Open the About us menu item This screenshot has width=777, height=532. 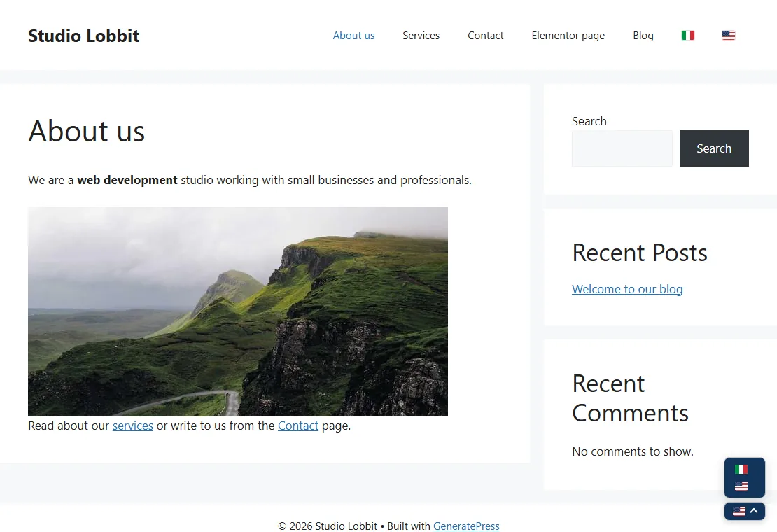(353, 36)
